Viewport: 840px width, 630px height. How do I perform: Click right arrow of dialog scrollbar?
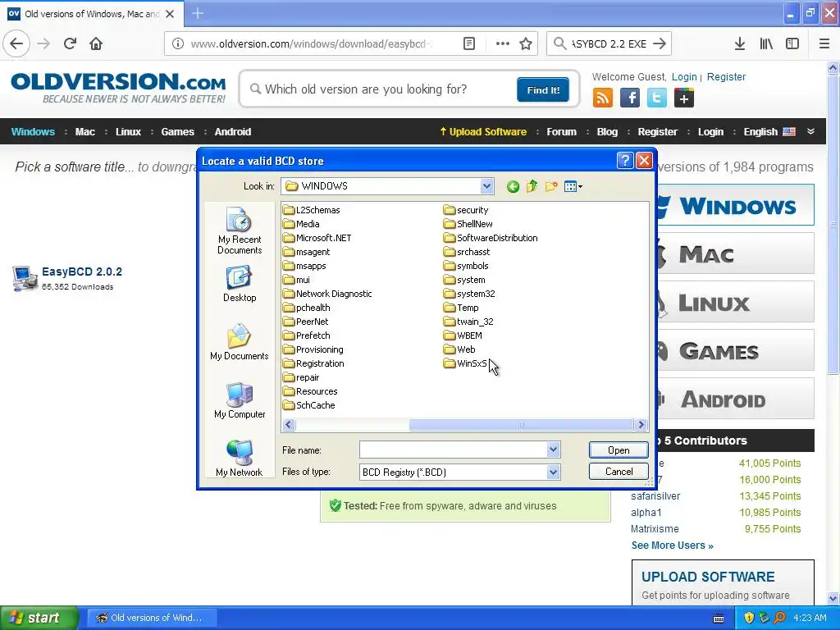click(x=641, y=425)
